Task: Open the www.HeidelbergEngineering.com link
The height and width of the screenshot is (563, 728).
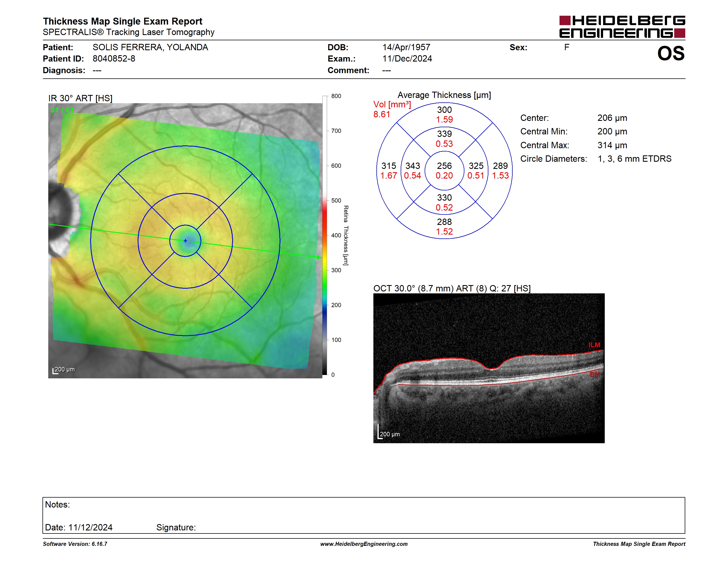Action: [x=364, y=544]
